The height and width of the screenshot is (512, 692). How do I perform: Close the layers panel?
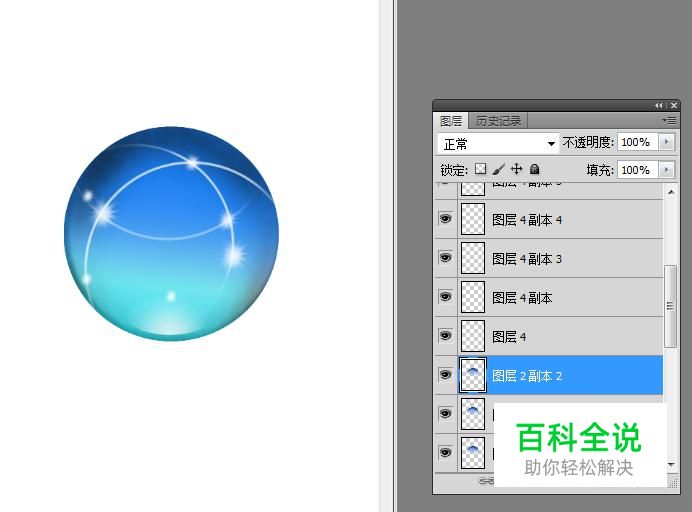(674, 105)
